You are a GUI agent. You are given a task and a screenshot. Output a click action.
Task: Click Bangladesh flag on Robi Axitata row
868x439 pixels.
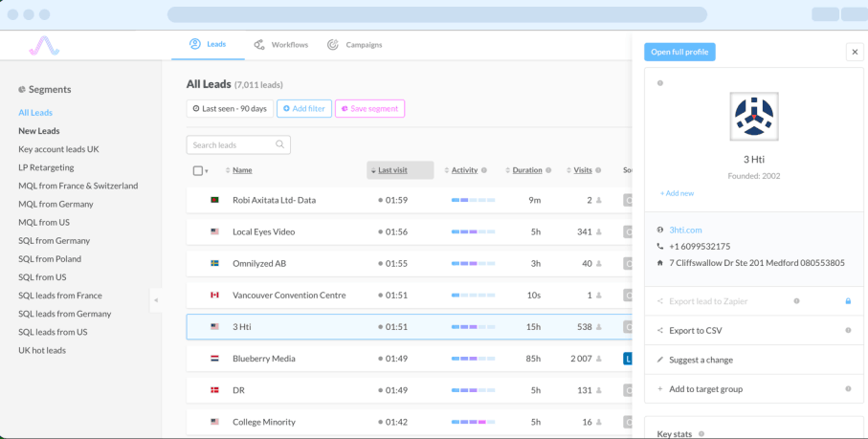click(214, 200)
